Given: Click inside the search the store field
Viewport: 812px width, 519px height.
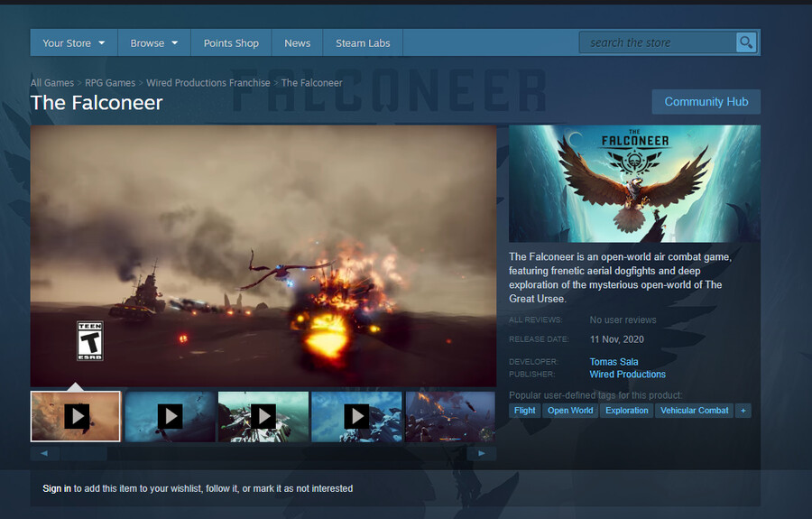Looking at the screenshot, I should [x=659, y=42].
